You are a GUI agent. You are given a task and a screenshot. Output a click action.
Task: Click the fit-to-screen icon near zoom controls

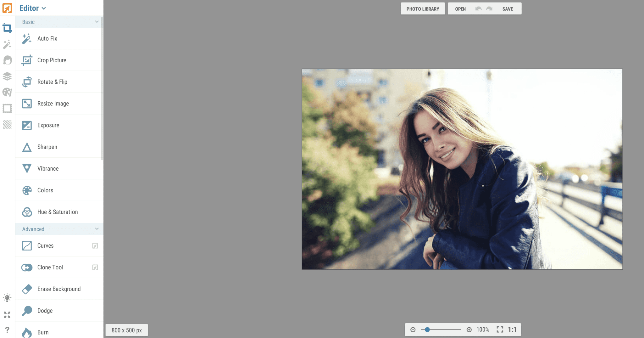[500, 330]
